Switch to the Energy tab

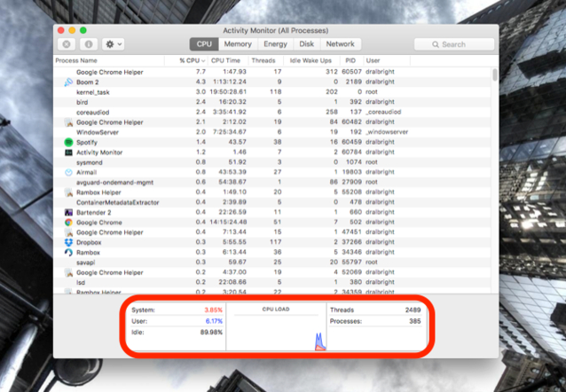pyautogui.click(x=275, y=44)
